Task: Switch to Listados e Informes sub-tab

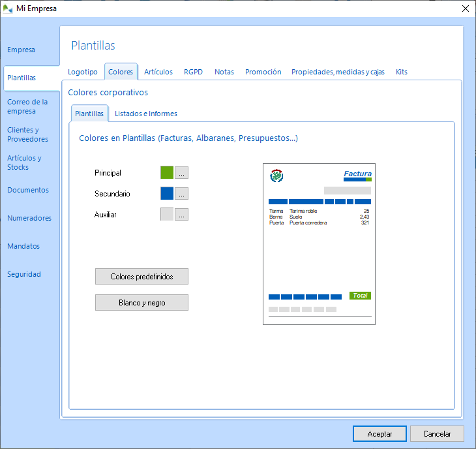Action: 146,114
